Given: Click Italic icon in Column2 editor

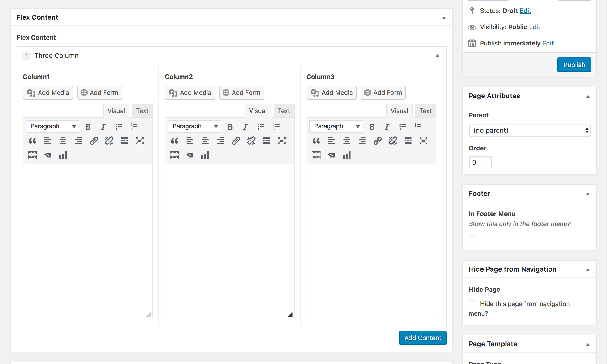Looking at the screenshot, I should (x=245, y=127).
